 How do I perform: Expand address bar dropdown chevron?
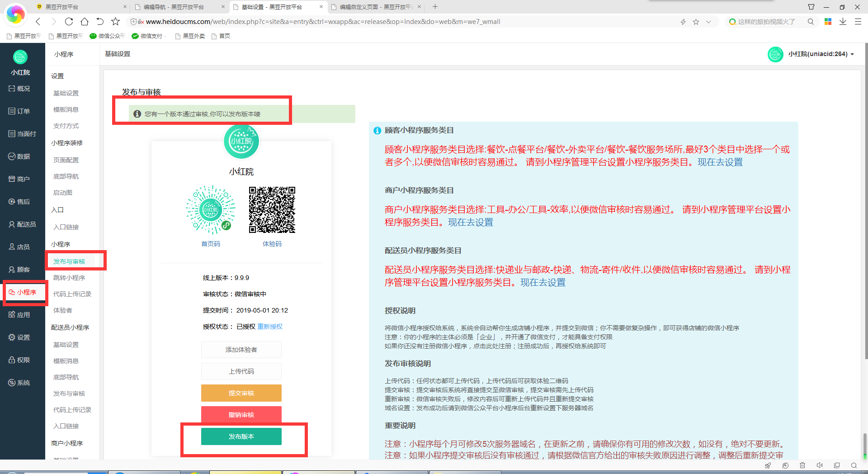pyautogui.click(x=708, y=22)
